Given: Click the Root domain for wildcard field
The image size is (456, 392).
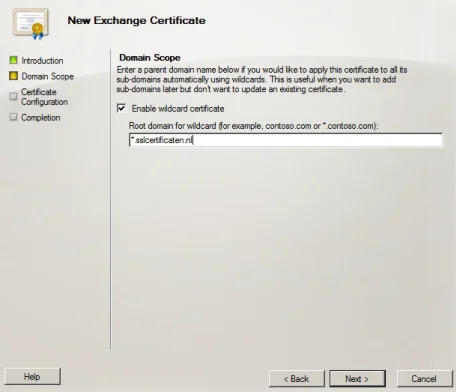Looking at the screenshot, I should (286, 140).
